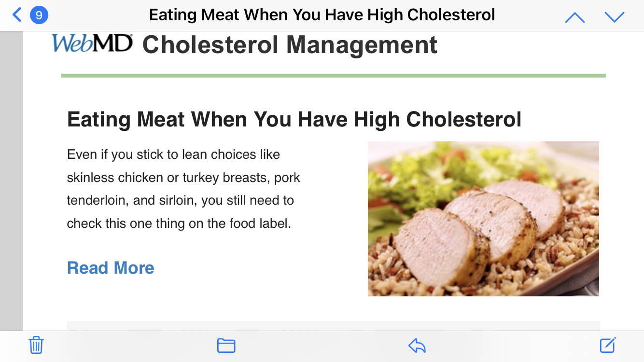Click the paragraph about lean meat choices
The height and width of the screenshot is (362, 644).
point(183,189)
